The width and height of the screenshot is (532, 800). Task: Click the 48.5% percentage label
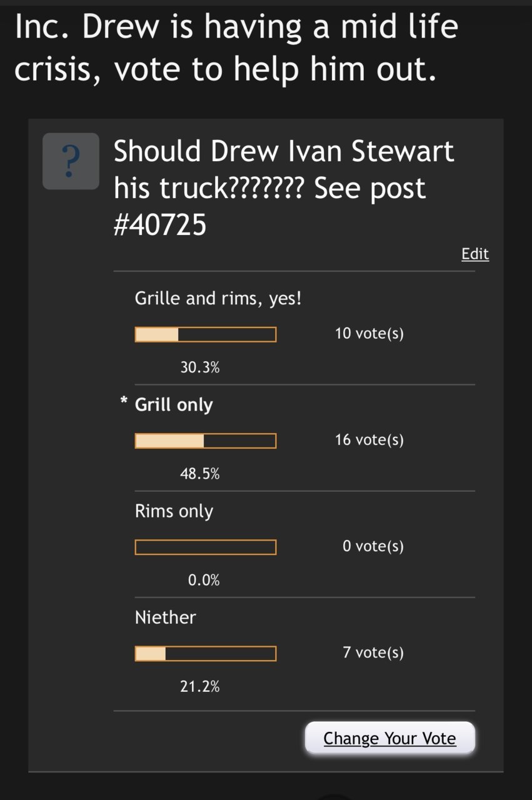click(x=200, y=474)
